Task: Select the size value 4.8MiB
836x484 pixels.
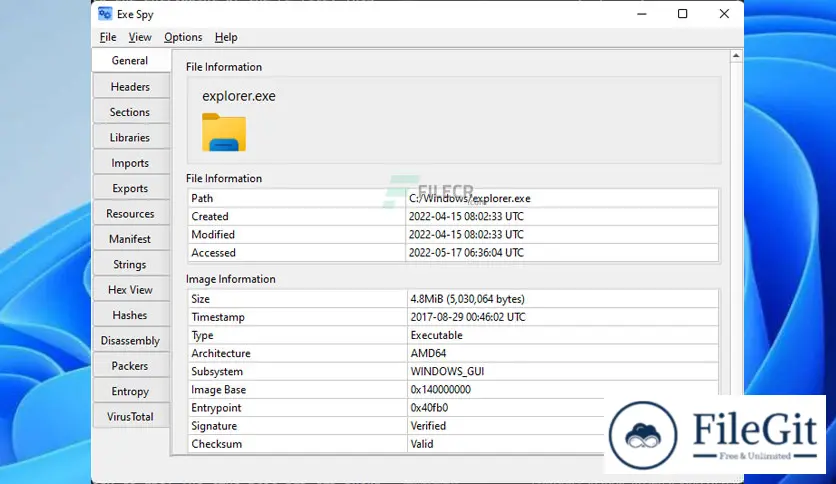Action: pyautogui.click(x=468, y=299)
